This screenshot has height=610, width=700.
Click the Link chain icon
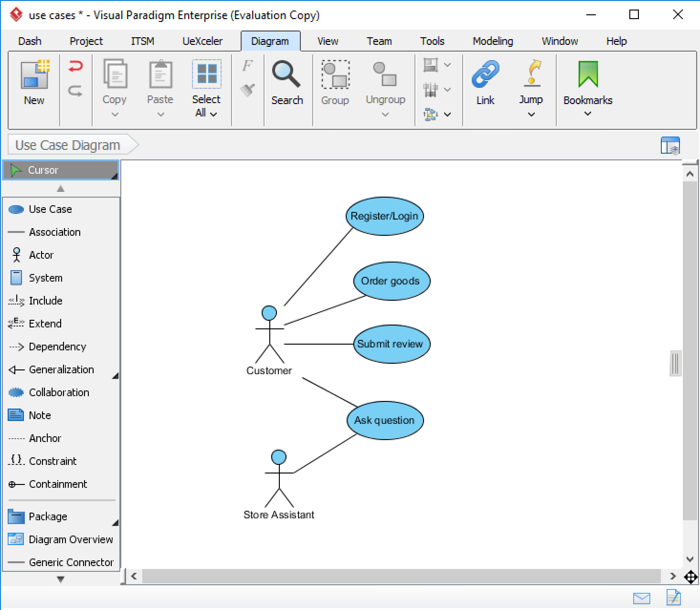pos(485,75)
